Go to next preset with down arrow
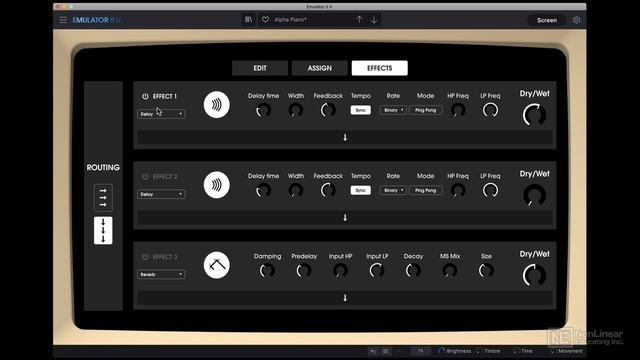The width and height of the screenshot is (640, 360). click(x=374, y=20)
